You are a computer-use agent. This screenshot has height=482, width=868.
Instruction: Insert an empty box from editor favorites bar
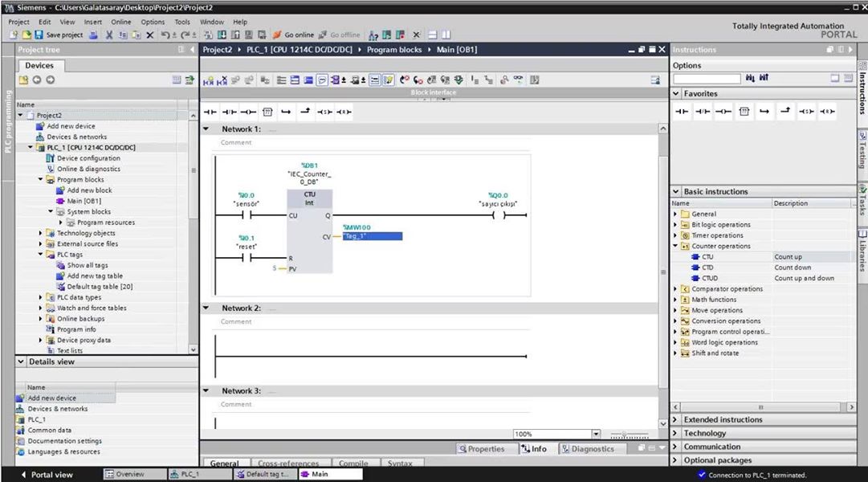click(267, 112)
